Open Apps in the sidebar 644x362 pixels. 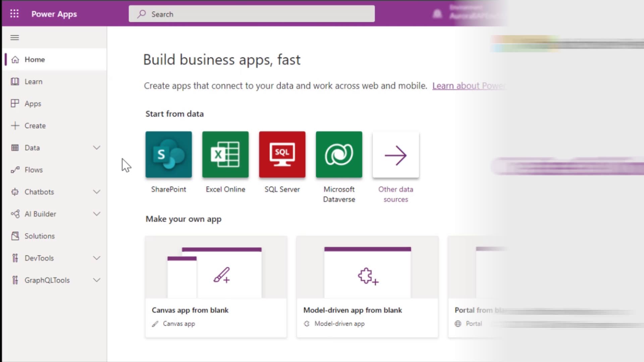tap(55, 104)
